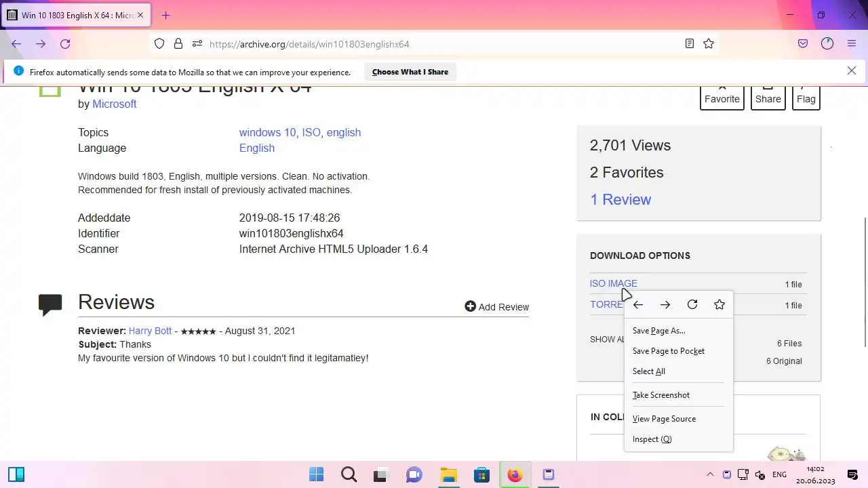Open English language link
Screen dimensions: 868x488
257,148
